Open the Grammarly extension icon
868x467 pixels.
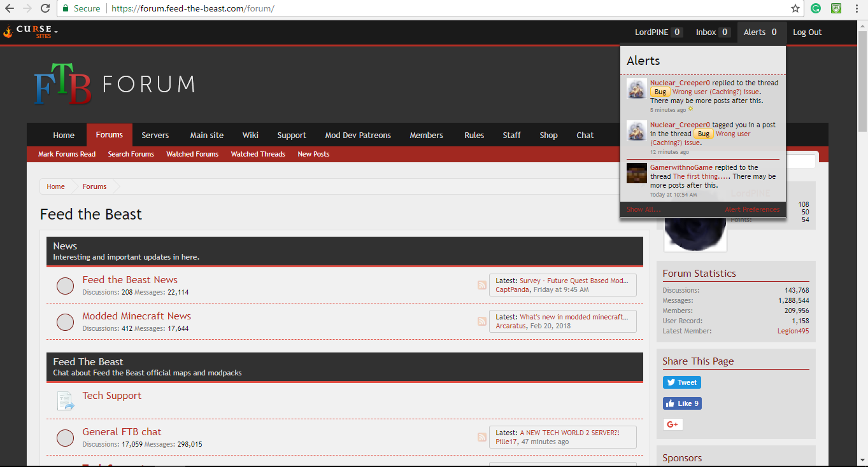point(816,9)
